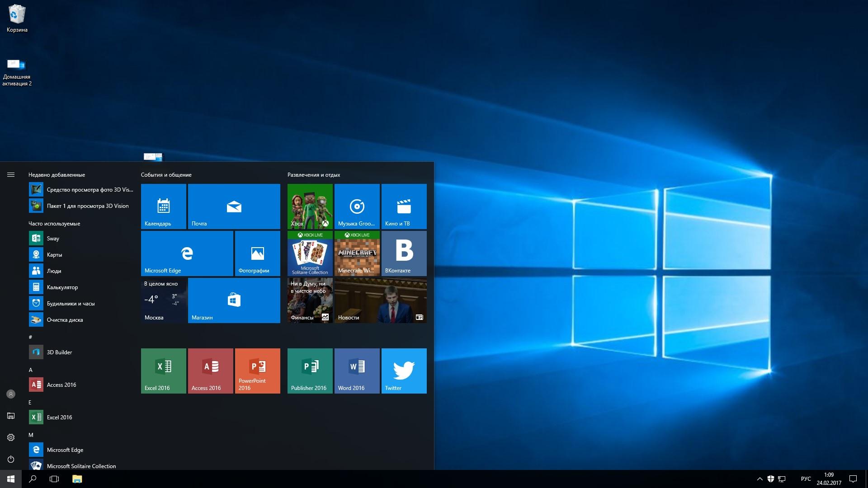This screenshot has height=488, width=868.
Task: Expand the hamburger menu on Start
Action: click(x=11, y=174)
